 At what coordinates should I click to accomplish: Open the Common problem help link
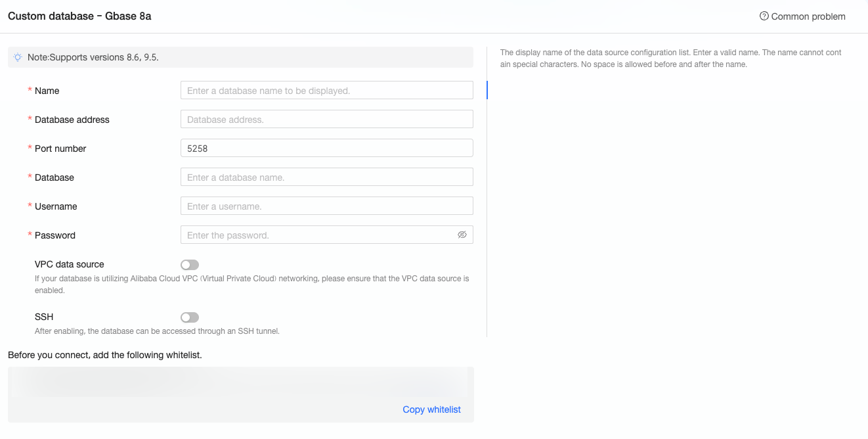(808, 16)
